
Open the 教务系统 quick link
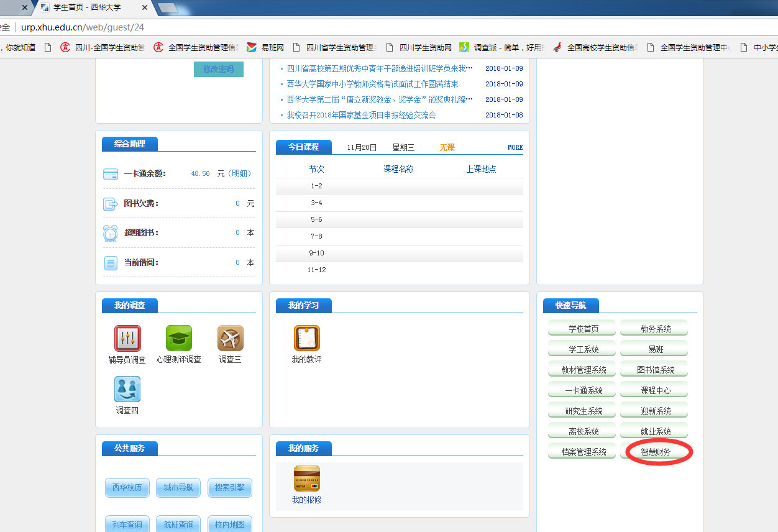pos(656,329)
